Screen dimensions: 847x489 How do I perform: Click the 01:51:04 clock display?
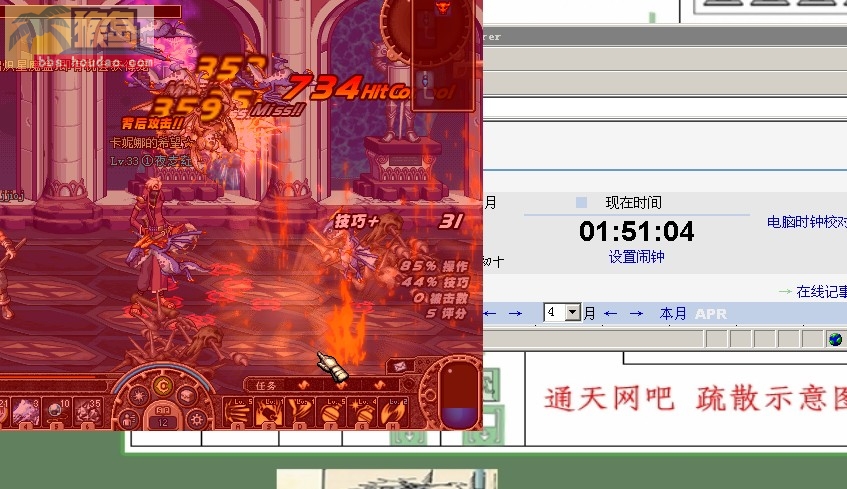pyautogui.click(x=636, y=231)
